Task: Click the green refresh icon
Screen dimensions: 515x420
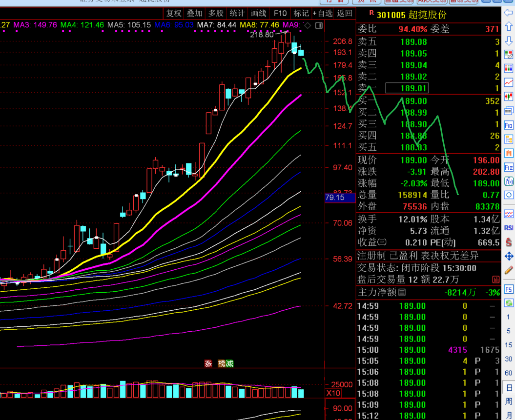Action: (509, 303)
